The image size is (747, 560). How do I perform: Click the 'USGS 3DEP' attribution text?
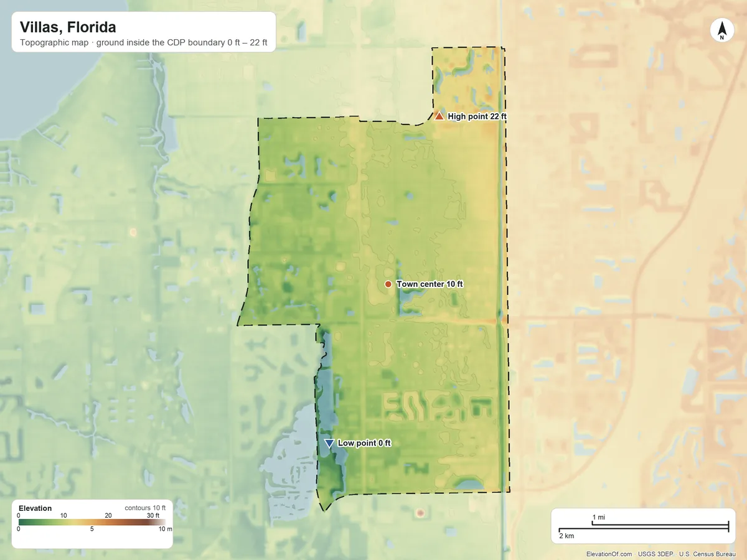(x=656, y=554)
